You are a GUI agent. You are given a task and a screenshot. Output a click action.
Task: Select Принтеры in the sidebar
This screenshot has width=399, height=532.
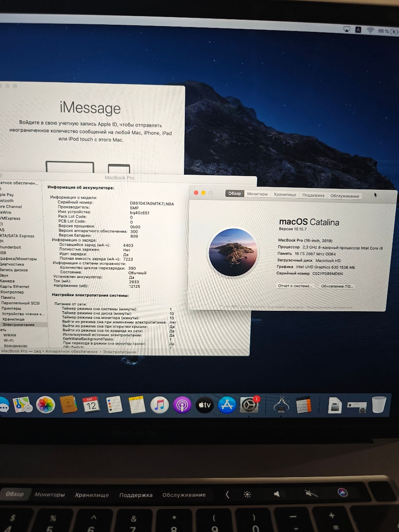pyautogui.click(x=11, y=308)
